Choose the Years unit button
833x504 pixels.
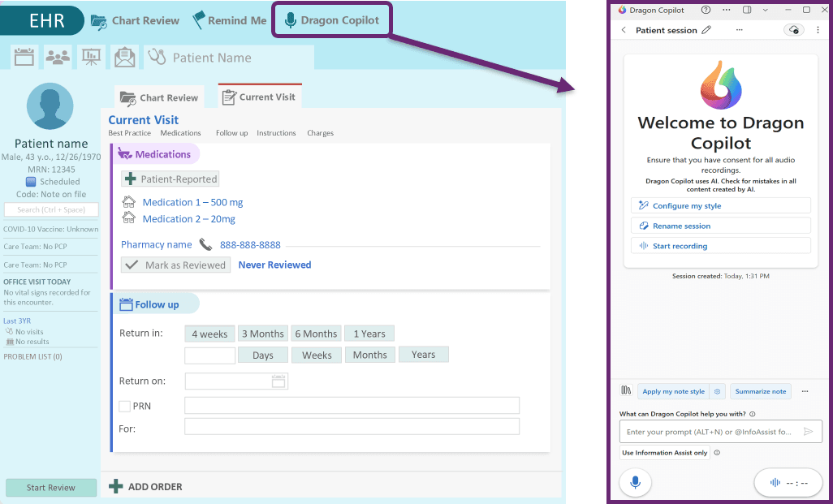click(x=424, y=354)
